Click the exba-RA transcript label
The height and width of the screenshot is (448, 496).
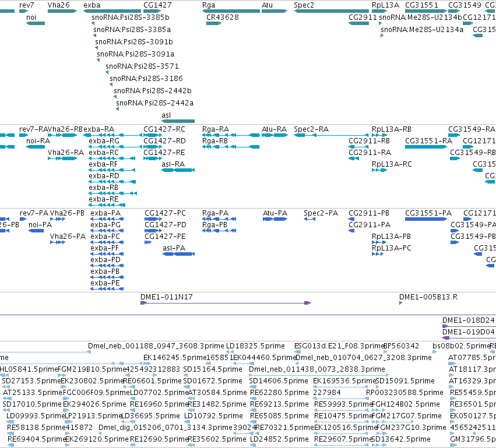click(x=99, y=129)
